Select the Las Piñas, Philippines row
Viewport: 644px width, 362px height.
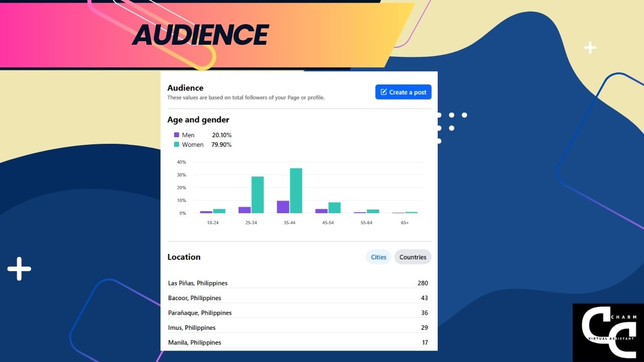tap(299, 283)
